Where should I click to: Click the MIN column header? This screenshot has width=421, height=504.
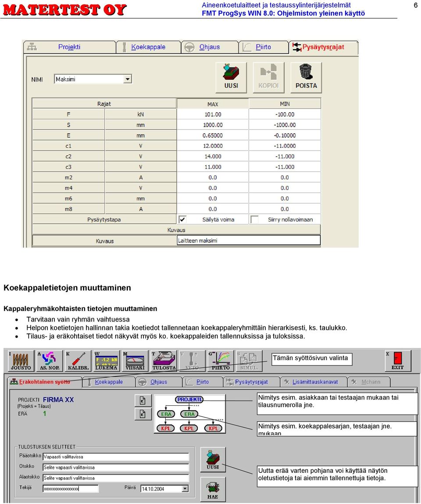coord(285,104)
